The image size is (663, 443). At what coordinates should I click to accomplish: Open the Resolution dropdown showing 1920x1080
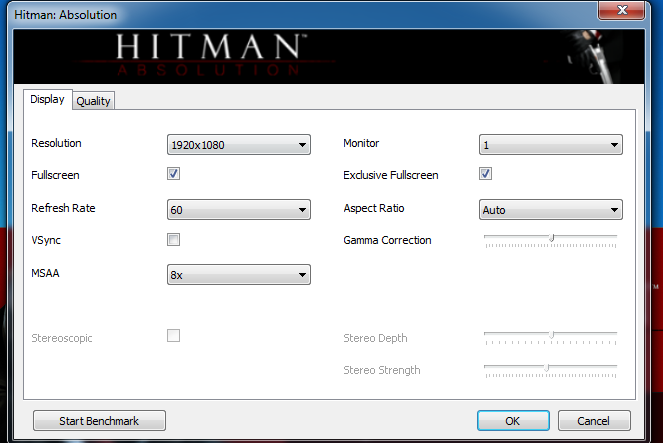click(x=238, y=145)
